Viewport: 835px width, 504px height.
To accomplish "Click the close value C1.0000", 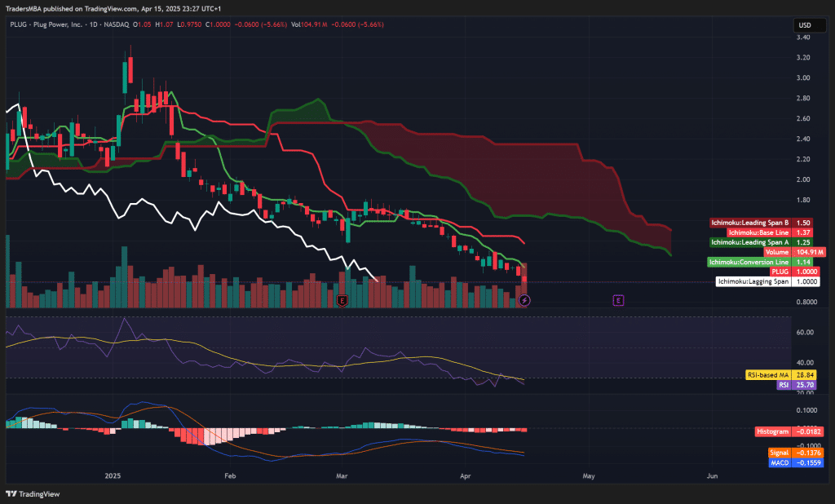I will tap(218, 24).
